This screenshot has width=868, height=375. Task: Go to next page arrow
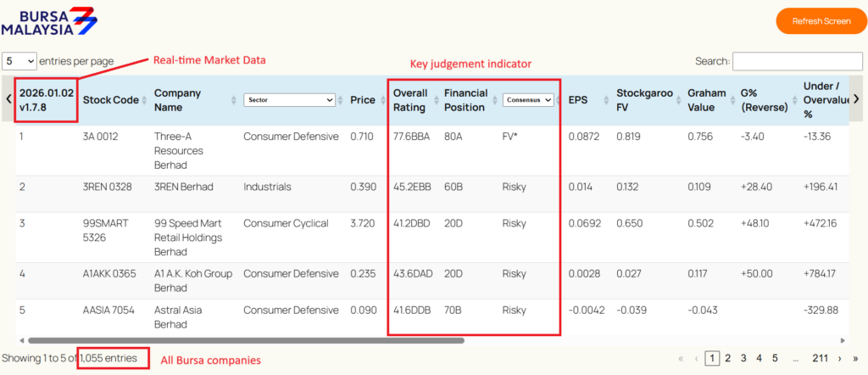pos(839,359)
